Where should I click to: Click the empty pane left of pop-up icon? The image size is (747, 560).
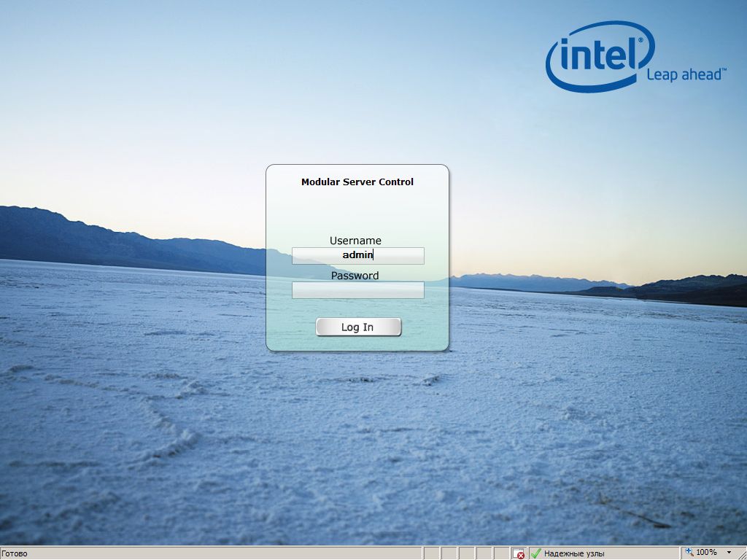pyautogui.click(x=501, y=553)
